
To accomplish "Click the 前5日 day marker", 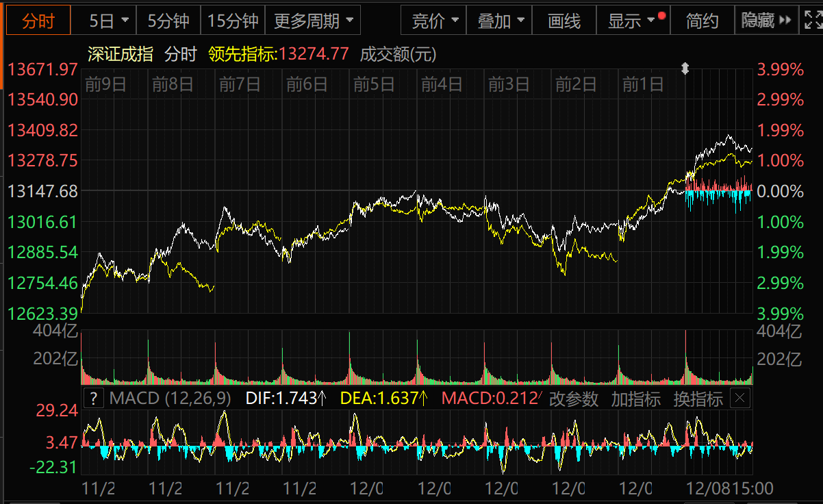I will click(x=374, y=85).
